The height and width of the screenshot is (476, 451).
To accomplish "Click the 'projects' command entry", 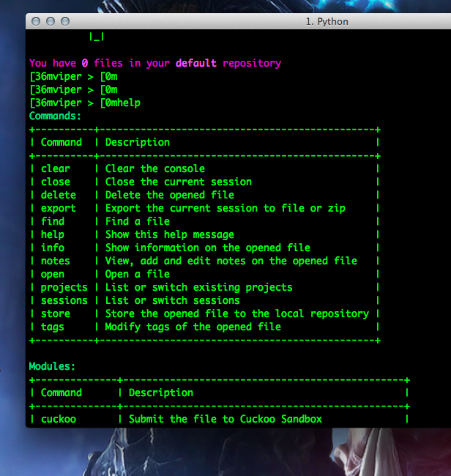I will pos(64,288).
